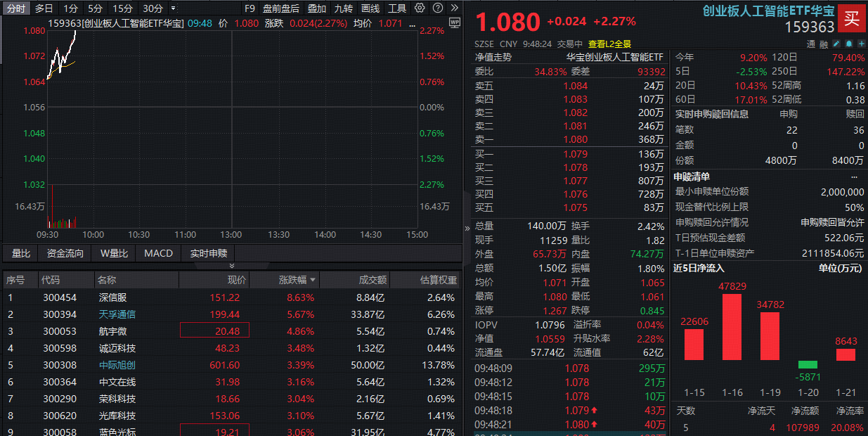Select the MACD indicator tab
This screenshot has height=436, width=868.
(158, 253)
